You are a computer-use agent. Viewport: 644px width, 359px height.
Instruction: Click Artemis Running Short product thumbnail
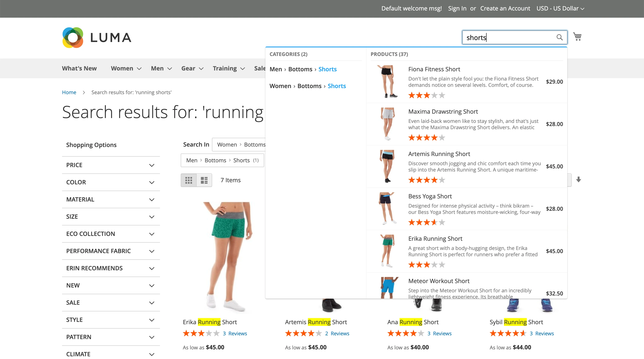point(386,166)
